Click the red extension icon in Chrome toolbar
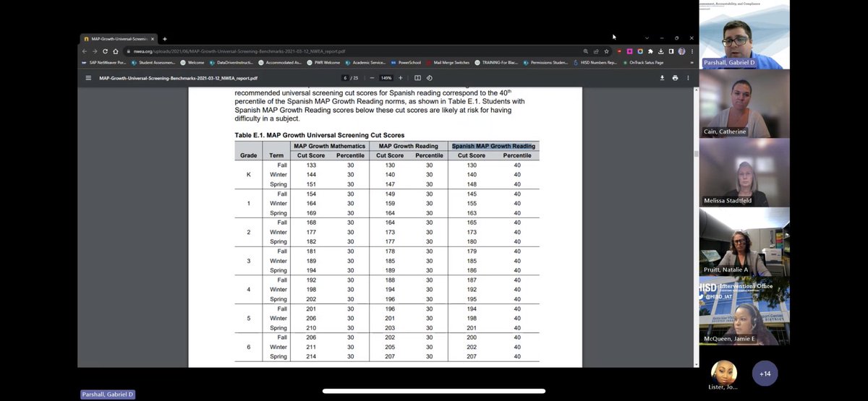 pyautogui.click(x=619, y=51)
